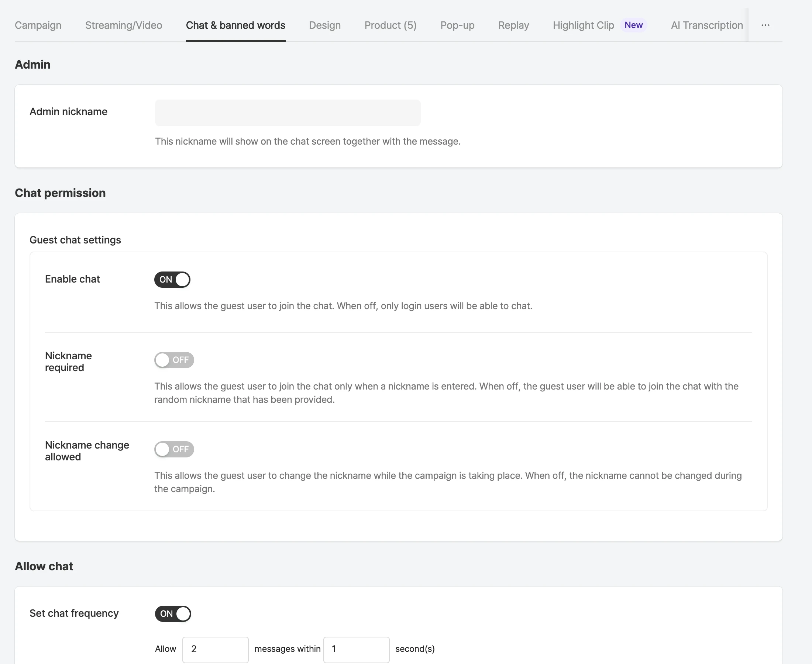
Task: Click the New badge beside Highlight Clip
Action: (633, 25)
